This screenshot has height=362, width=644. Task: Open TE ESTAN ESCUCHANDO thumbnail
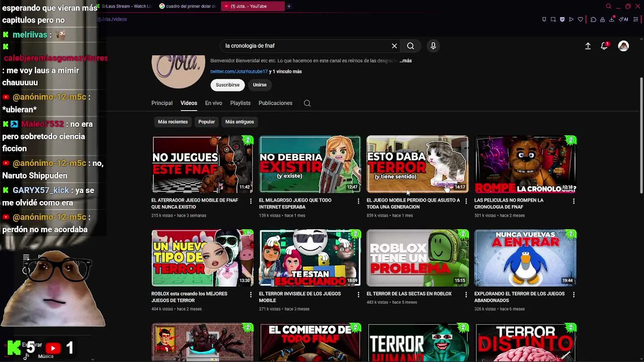click(310, 258)
